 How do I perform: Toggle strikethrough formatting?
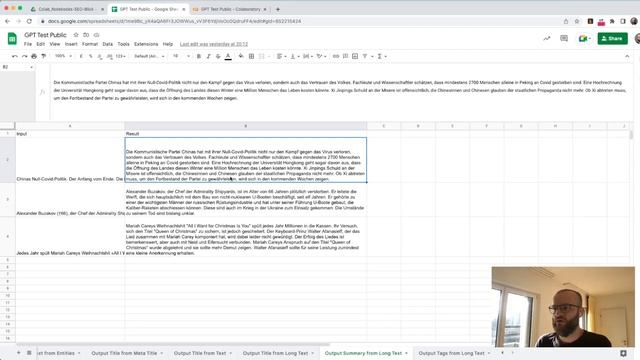click(x=218, y=56)
